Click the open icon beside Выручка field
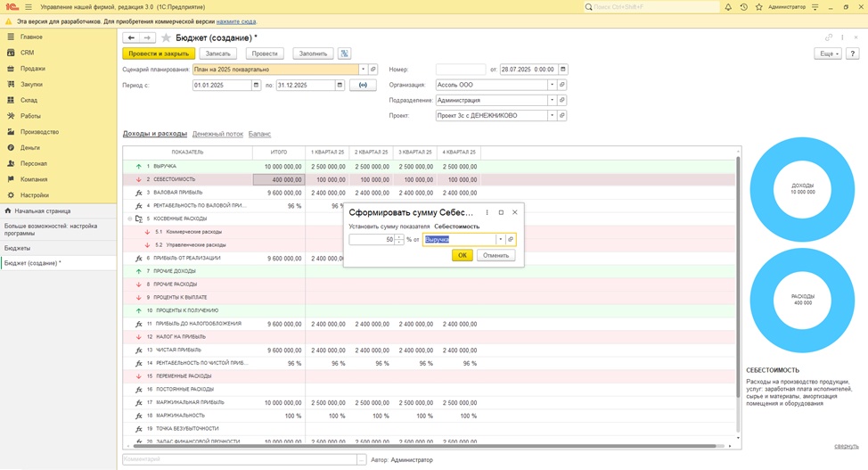The width and height of the screenshot is (868, 470). (x=512, y=240)
